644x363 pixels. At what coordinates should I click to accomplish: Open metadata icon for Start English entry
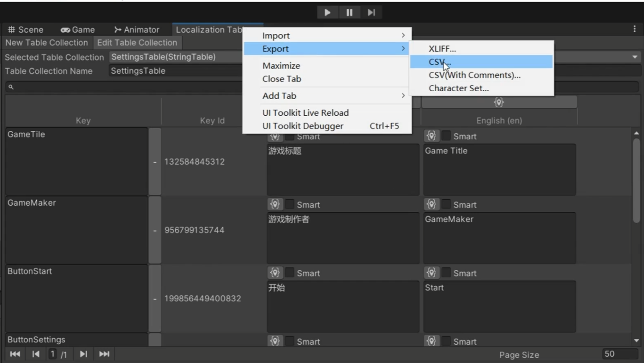pos(431,273)
